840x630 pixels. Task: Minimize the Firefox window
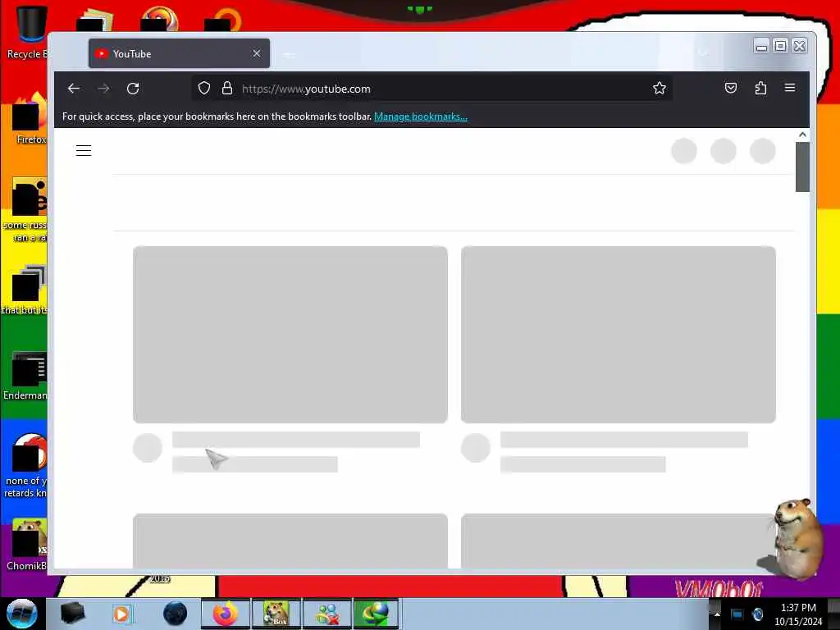(761, 47)
